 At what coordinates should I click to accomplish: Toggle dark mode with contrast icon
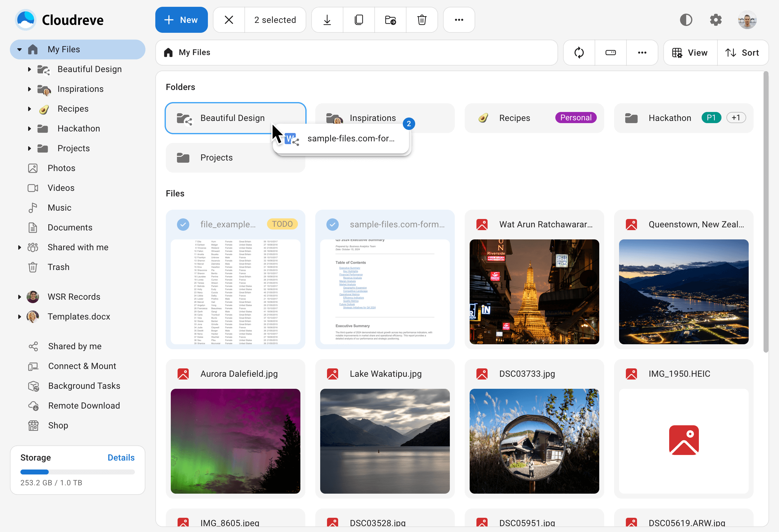click(686, 20)
